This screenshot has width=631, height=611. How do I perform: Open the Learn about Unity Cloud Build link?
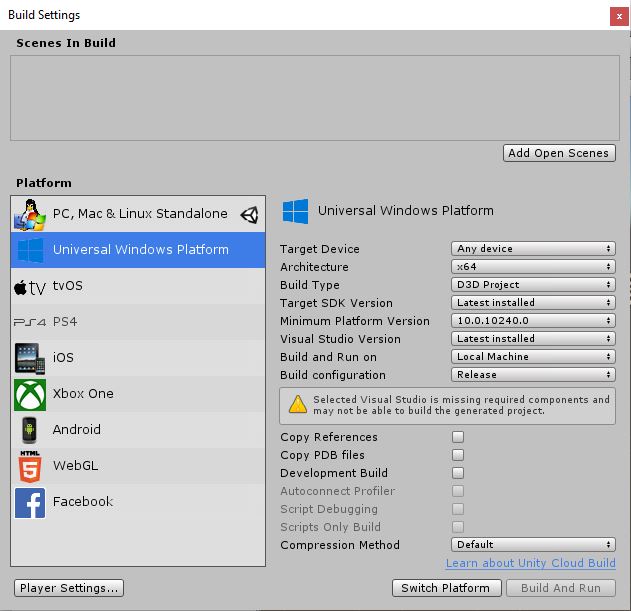(x=530, y=563)
